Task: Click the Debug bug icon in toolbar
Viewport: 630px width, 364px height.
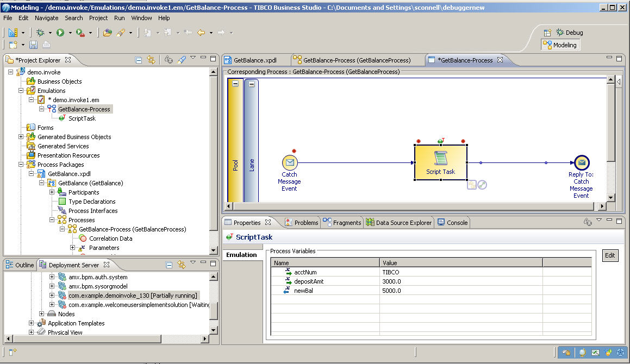Action: [x=40, y=33]
